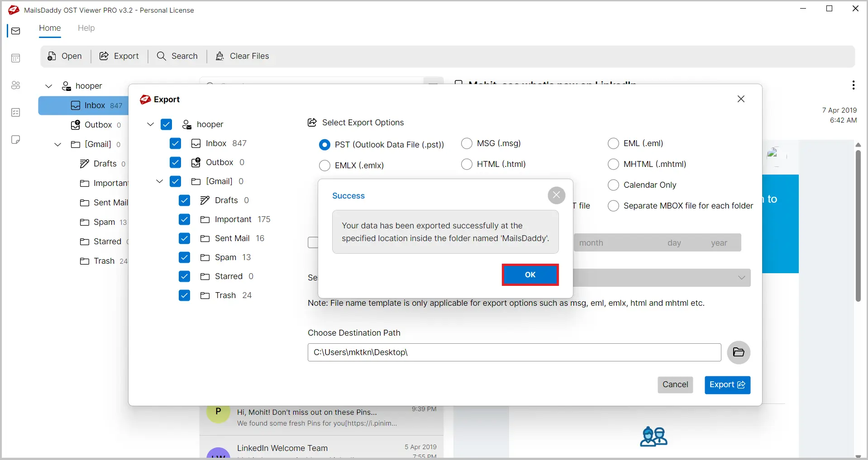This screenshot has width=868, height=460.
Task: Select the Starred folder in the main folder tree
Action: point(104,242)
